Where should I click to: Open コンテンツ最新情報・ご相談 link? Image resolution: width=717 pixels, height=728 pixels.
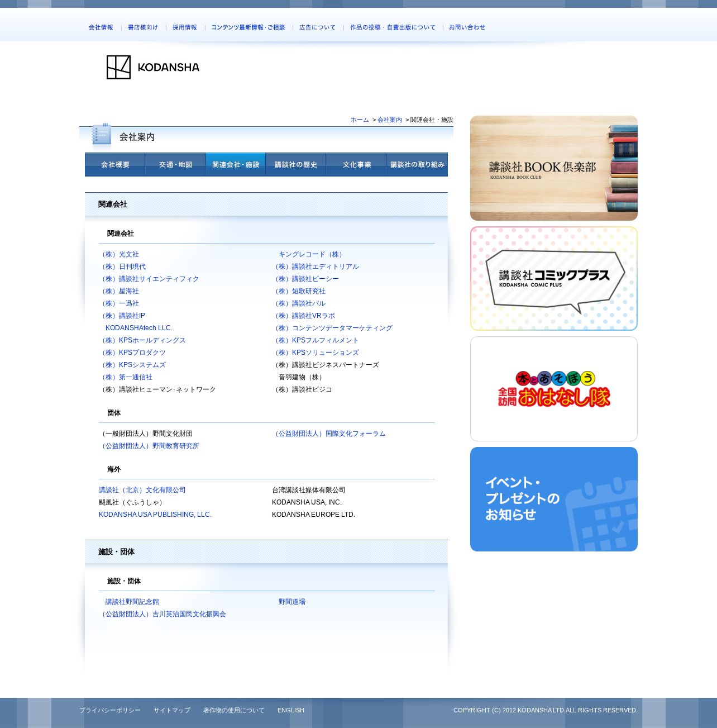click(248, 27)
